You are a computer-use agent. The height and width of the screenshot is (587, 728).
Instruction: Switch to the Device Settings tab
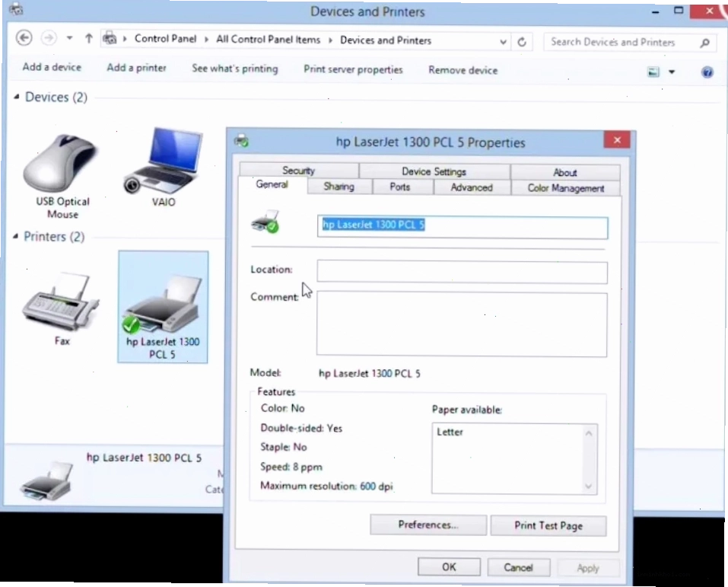click(434, 171)
